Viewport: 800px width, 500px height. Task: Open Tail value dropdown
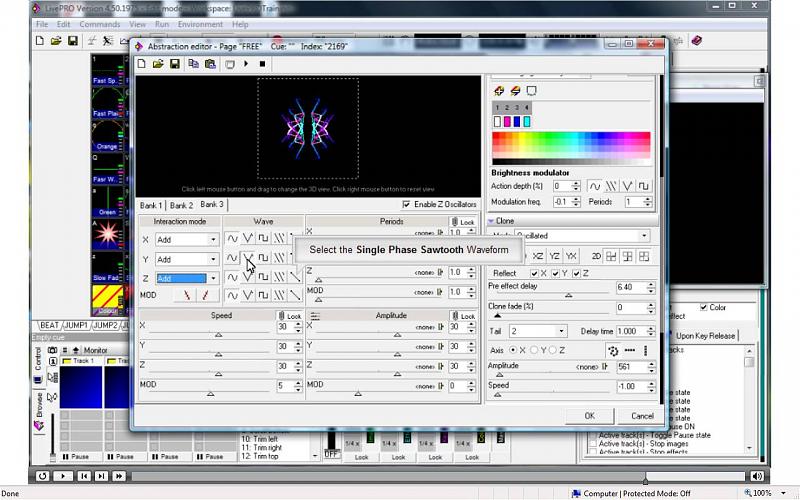coord(561,331)
